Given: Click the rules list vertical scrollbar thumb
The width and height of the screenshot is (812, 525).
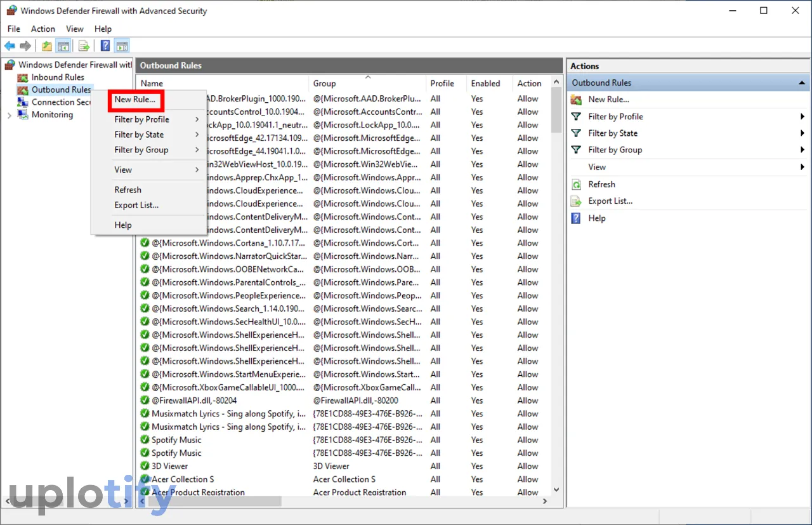Looking at the screenshot, I should (556, 110).
